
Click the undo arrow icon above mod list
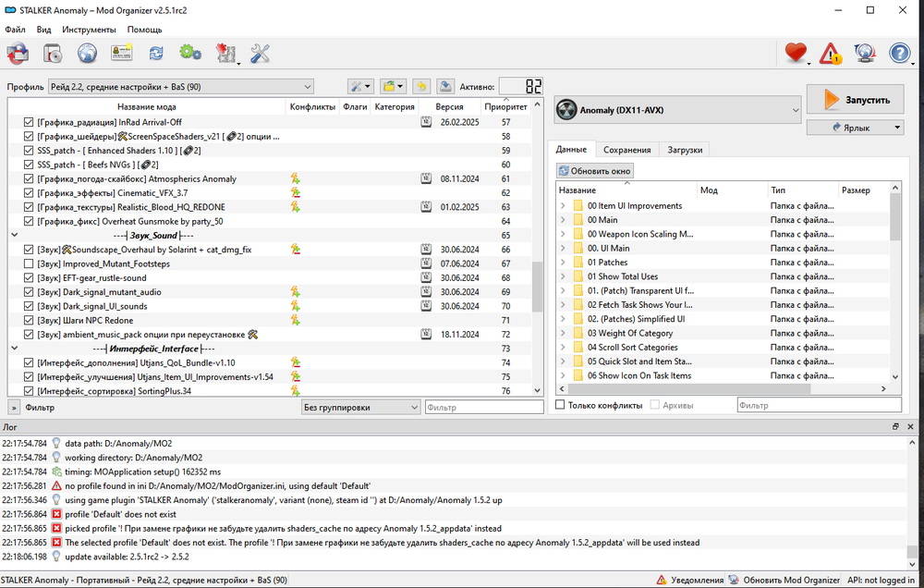pyautogui.click(x=421, y=86)
